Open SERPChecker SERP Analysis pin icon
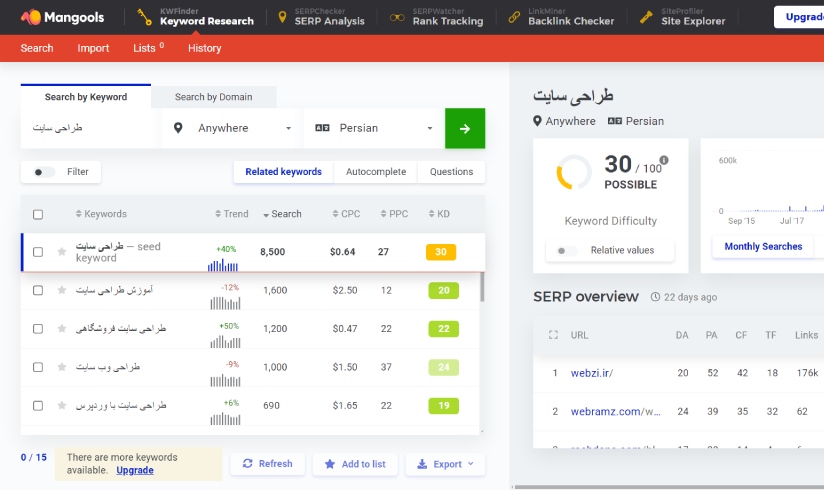 tap(282, 17)
